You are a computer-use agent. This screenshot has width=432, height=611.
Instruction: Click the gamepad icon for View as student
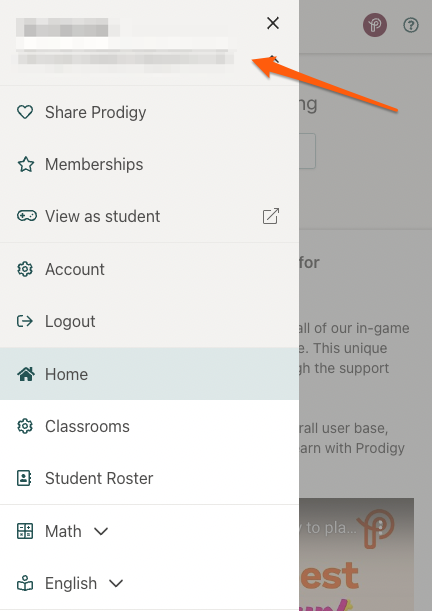pos(27,215)
